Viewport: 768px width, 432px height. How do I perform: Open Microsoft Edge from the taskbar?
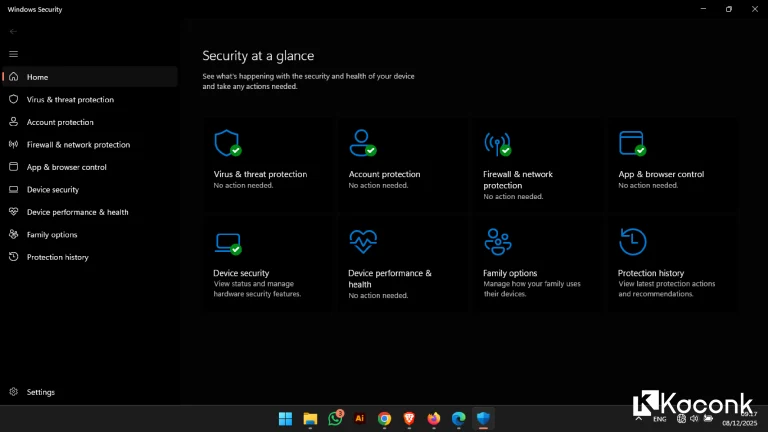[458, 419]
